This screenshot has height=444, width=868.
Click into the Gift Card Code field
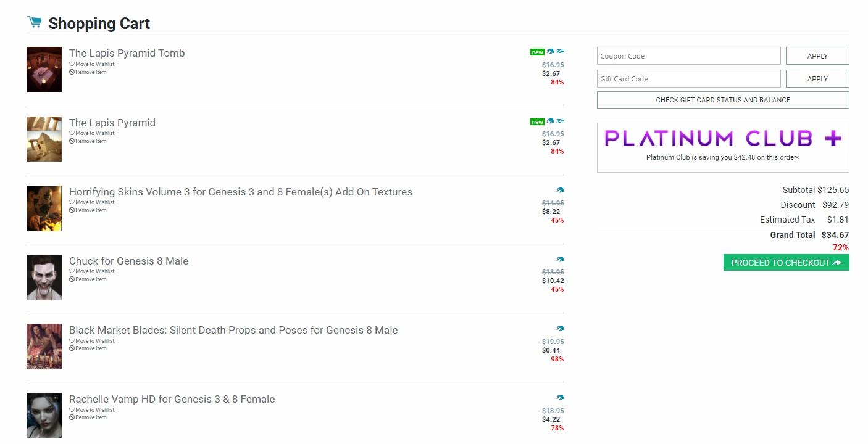coord(688,79)
